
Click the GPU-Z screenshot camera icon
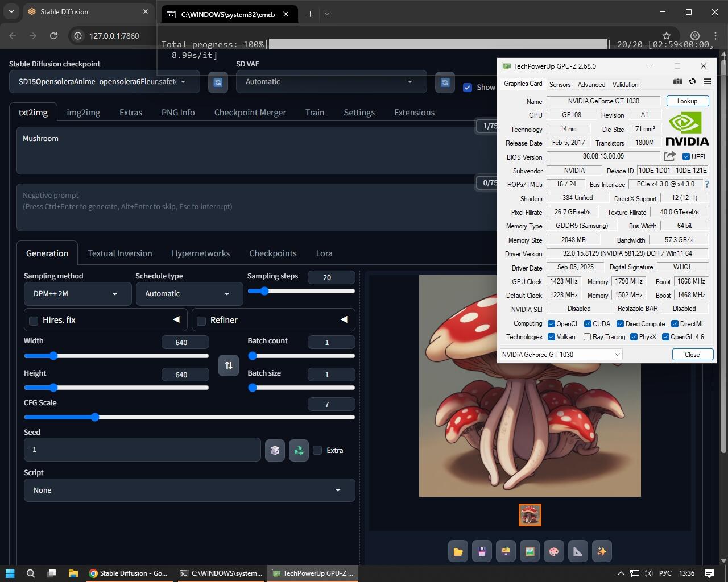(x=677, y=82)
